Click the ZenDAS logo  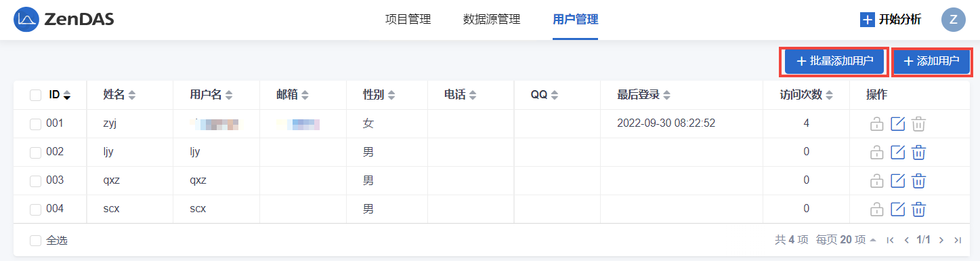tap(64, 20)
